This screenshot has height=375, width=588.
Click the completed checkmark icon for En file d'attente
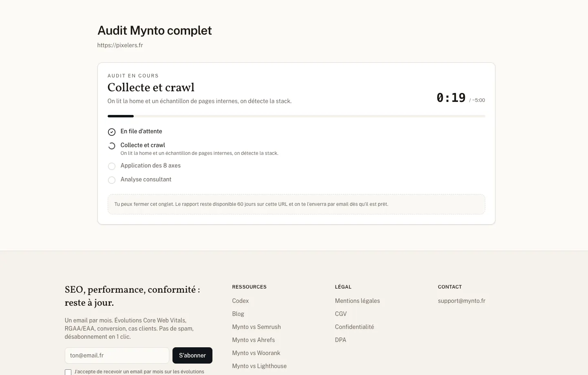point(112,132)
